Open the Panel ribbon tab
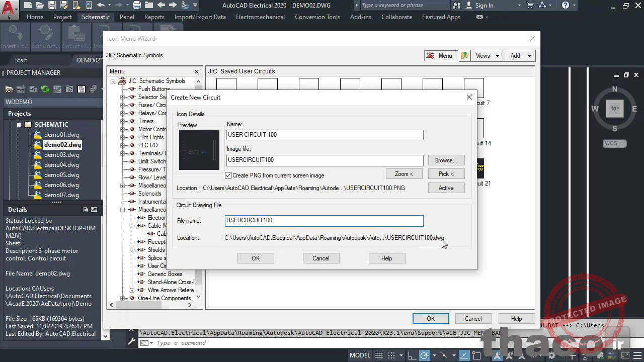 [x=127, y=17]
